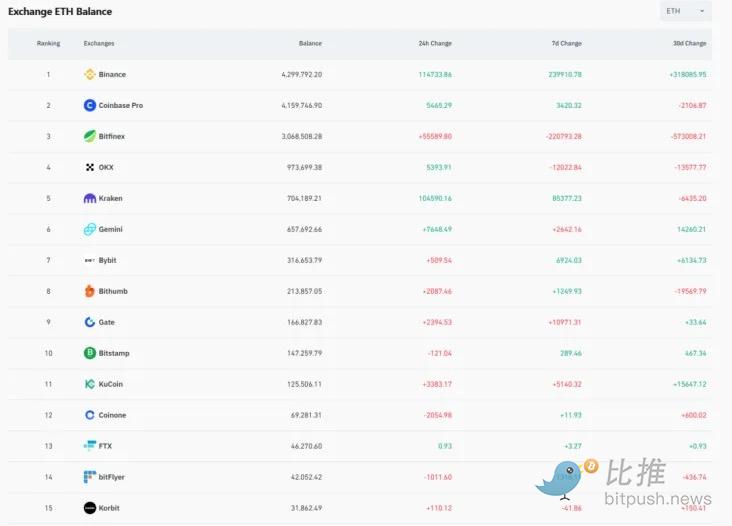The width and height of the screenshot is (732, 526).
Task: Sort by the 24h Change column header
Action: tap(435, 43)
